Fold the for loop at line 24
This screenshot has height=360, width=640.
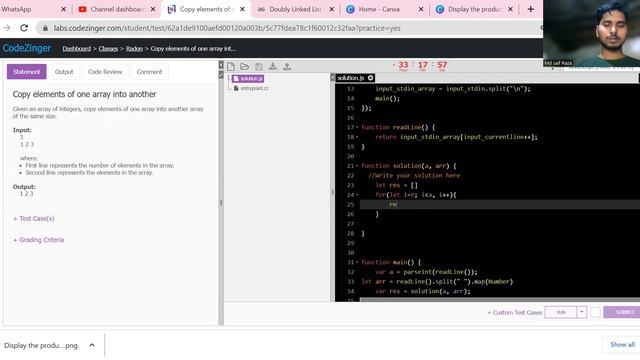(357, 195)
